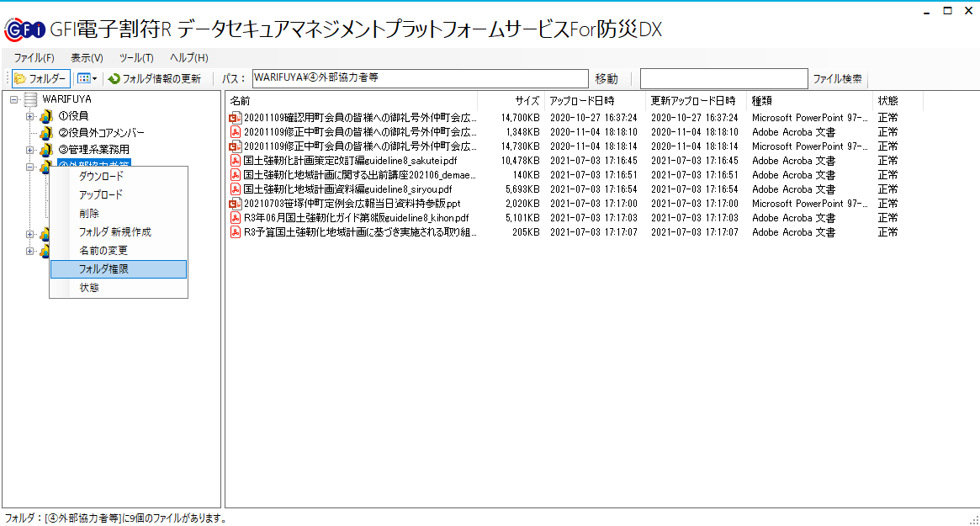
Task: Click PDF icon of 国土強靭化計画策定改訂編guideline8_sakutei.pdf
Action: (236, 161)
